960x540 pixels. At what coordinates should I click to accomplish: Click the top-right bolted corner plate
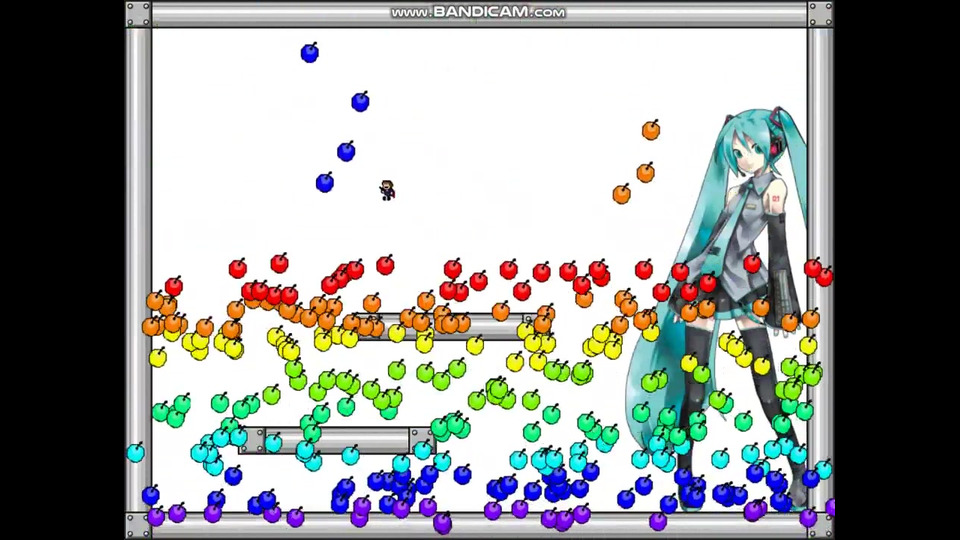tap(820, 14)
